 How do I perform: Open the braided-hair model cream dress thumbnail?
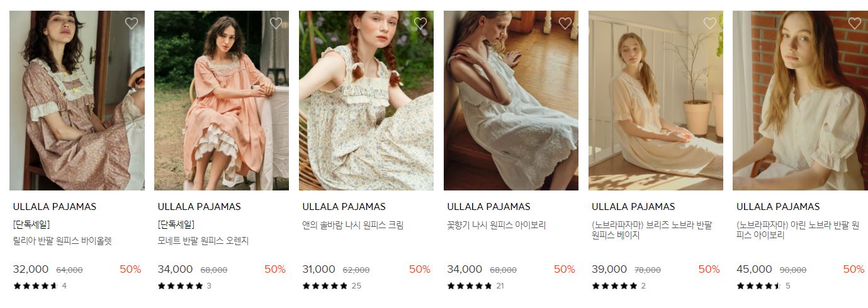click(x=366, y=101)
